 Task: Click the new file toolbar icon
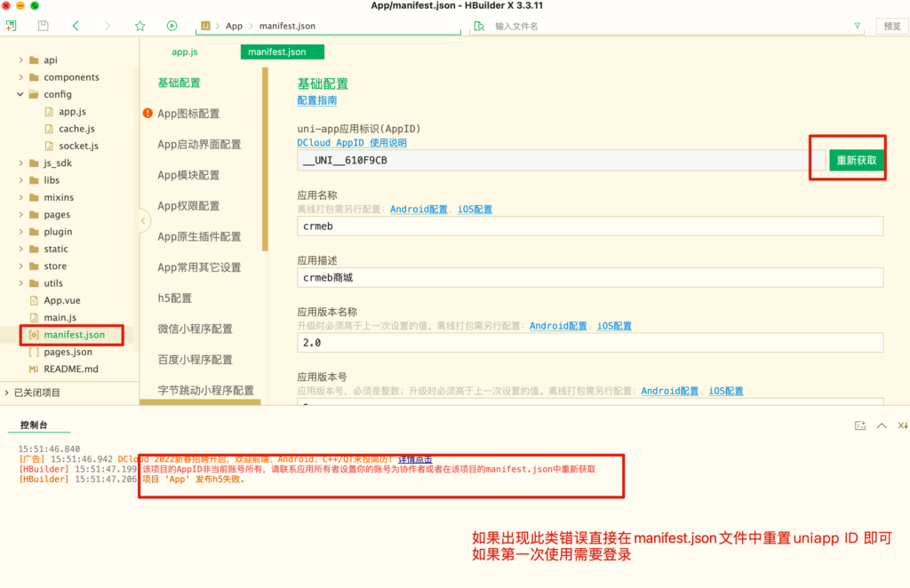(x=11, y=26)
